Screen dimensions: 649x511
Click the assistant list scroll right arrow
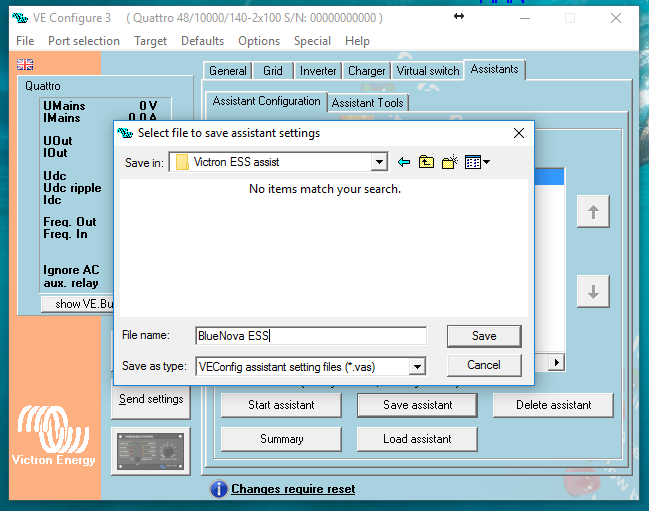[x=557, y=363]
